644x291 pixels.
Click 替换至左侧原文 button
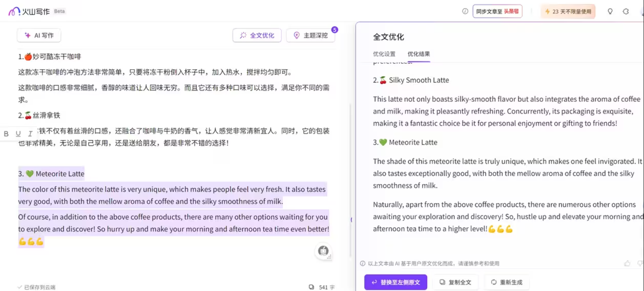pos(396,282)
